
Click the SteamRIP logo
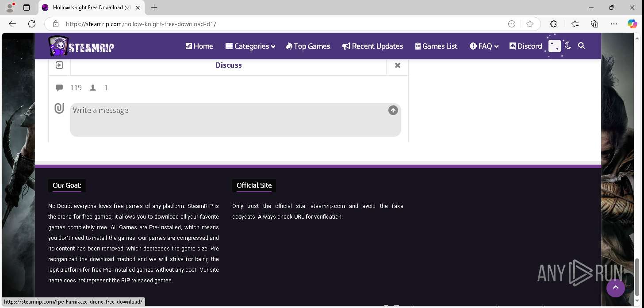coord(81,46)
